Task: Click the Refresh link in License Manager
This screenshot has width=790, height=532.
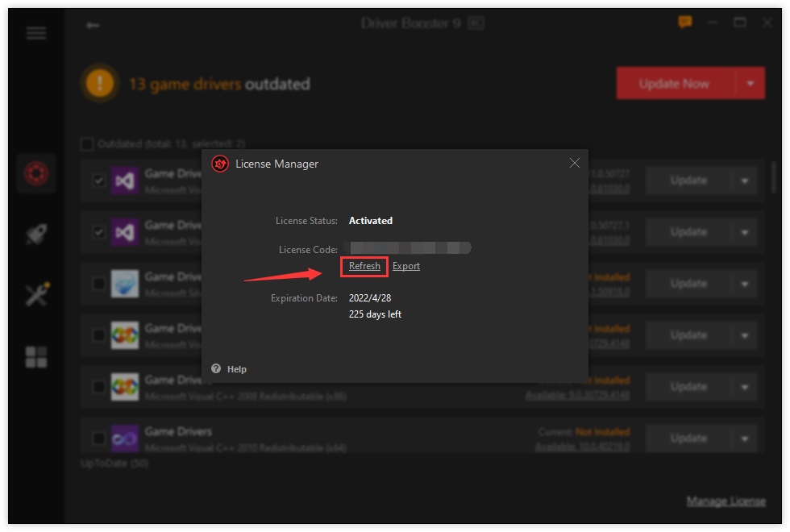Action: tap(364, 266)
